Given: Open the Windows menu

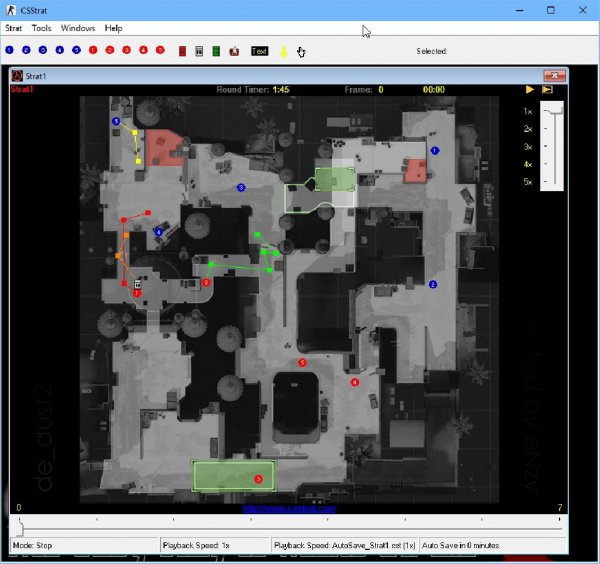Looking at the screenshot, I should [x=78, y=28].
